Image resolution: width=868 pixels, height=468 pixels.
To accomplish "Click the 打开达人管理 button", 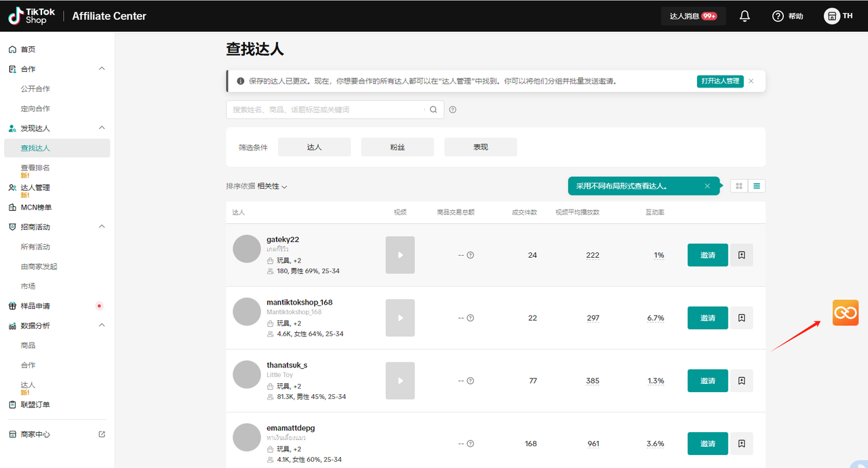I will click(720, 81).
